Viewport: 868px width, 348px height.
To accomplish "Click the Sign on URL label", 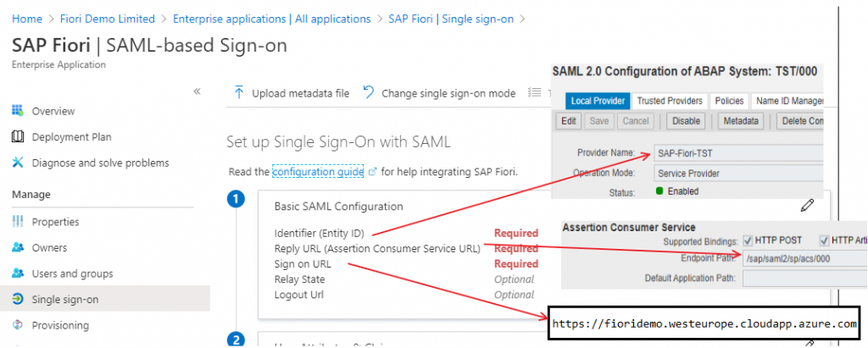I will click(x=303, y=264).
